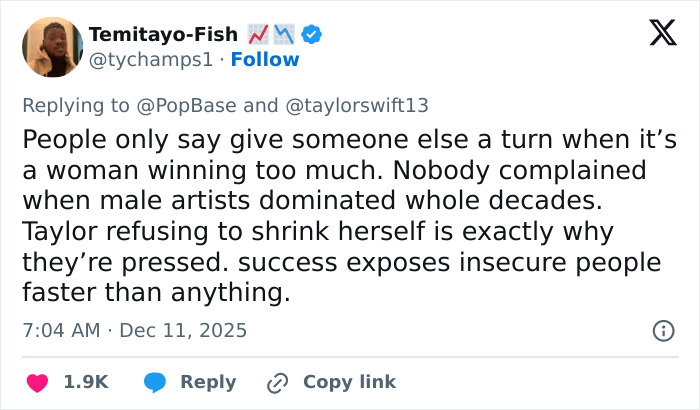Click the 7:04 AM Dec 11 timestamp

134,330
